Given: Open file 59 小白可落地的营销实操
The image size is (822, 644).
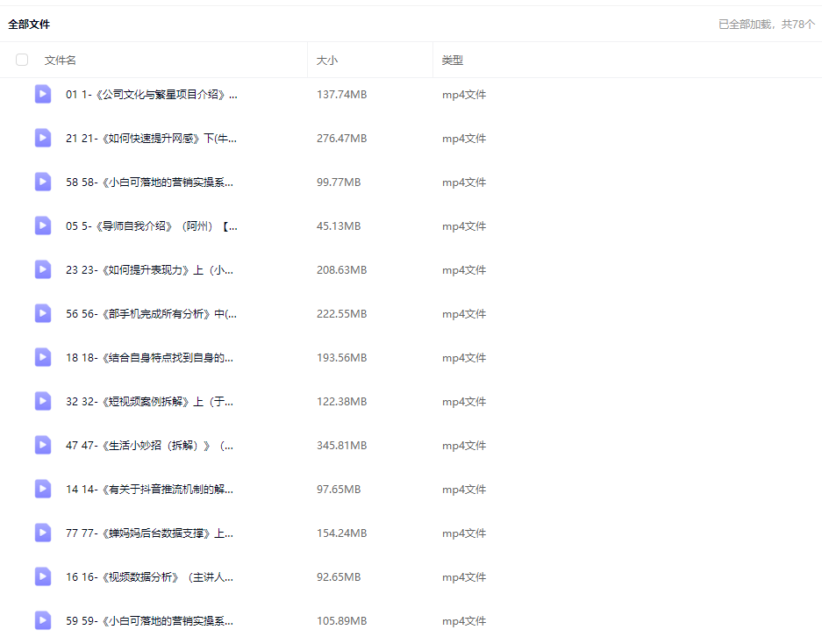Looking at the screenshot, I should pos(150,621).
